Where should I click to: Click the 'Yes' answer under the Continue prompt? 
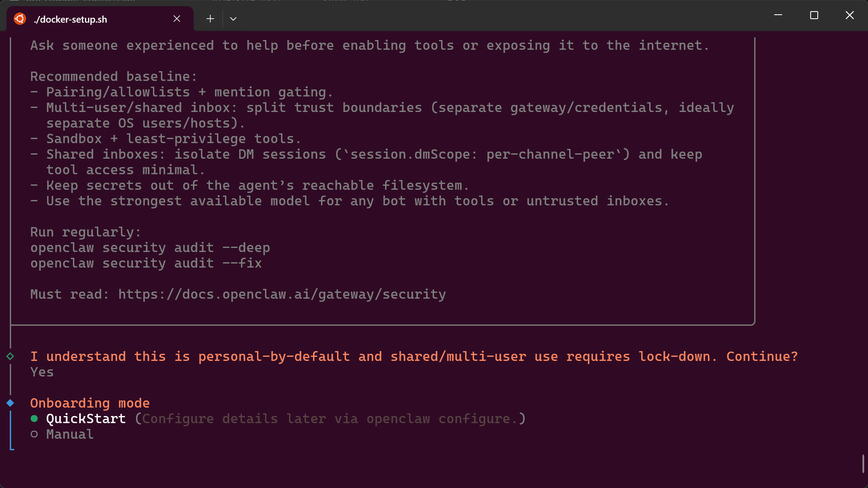pos(42,372)
